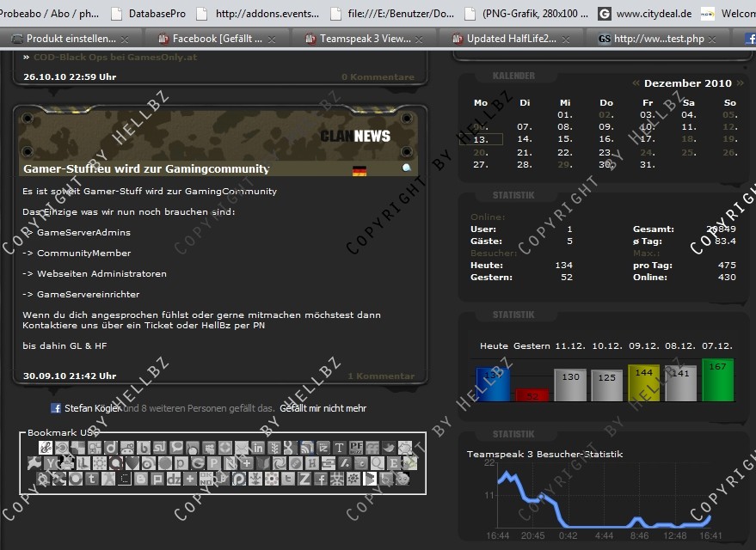756x550 pixels.
Task: Close the 'Teamspeak 3 View...' tab
Action: (x=419, y=40)
